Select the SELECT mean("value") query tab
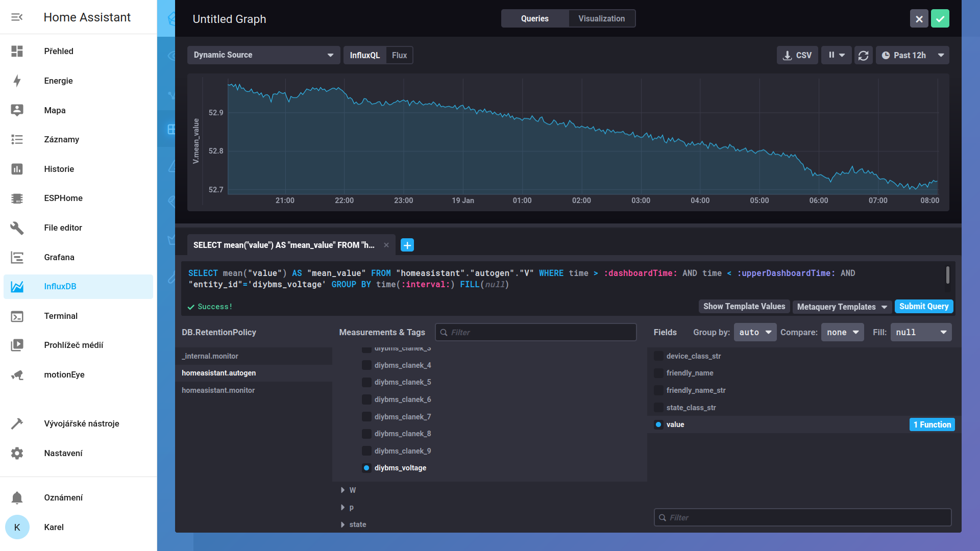The width and height of the screenshot is (980, 551). [x=284, y=245]
